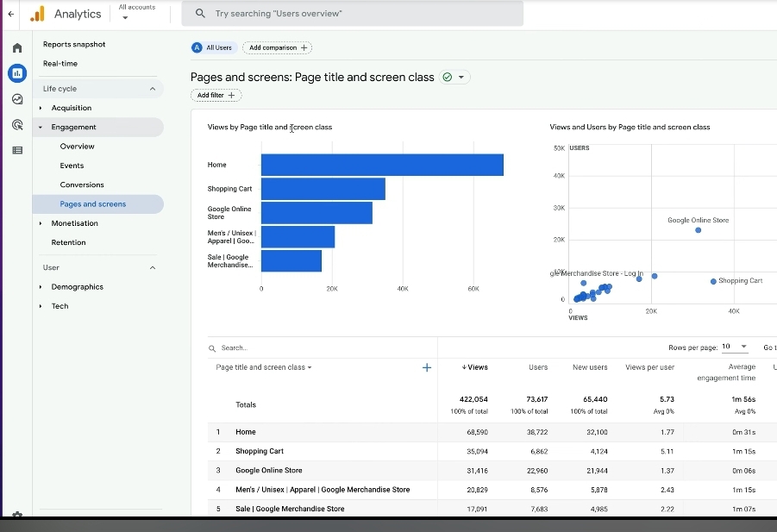
Task: Click the Home icon in left rail
Action: pos(16,48)
